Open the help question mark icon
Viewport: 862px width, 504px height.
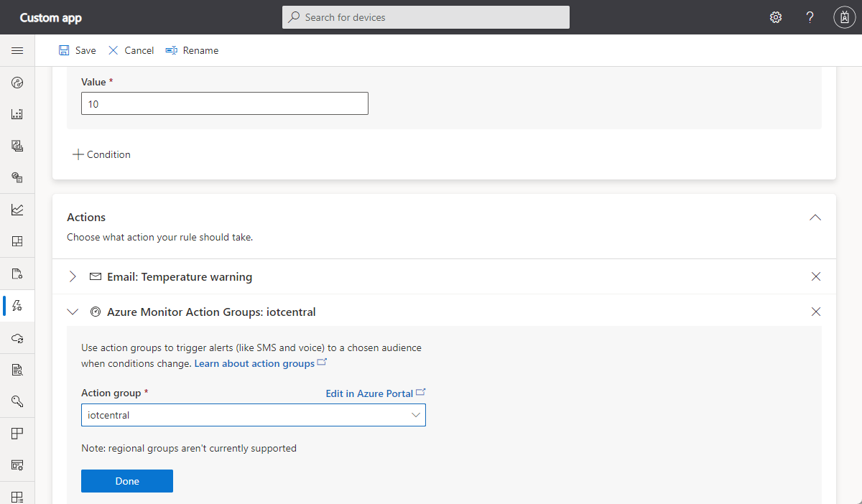coord(810,17)
